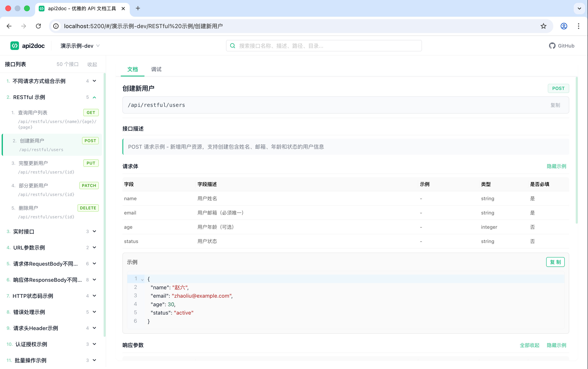Expand the 请求头Header示例 group
The image size is (588, 369).
click(x=52, y=328)
